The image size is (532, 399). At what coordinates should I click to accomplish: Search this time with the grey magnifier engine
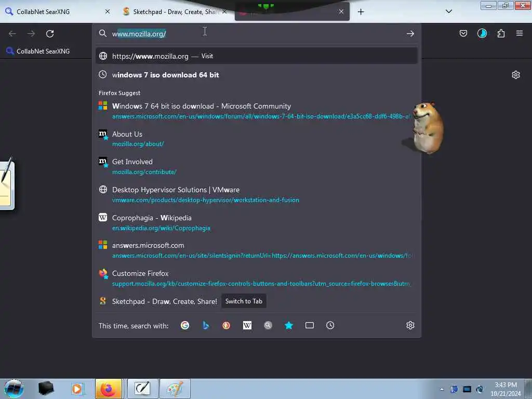(x=268, y=325)
